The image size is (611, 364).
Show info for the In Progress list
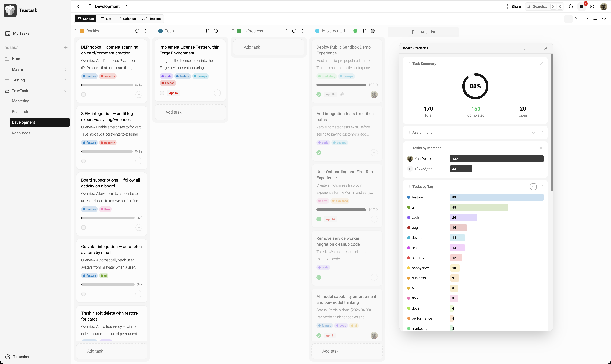[x=294, y=31]
